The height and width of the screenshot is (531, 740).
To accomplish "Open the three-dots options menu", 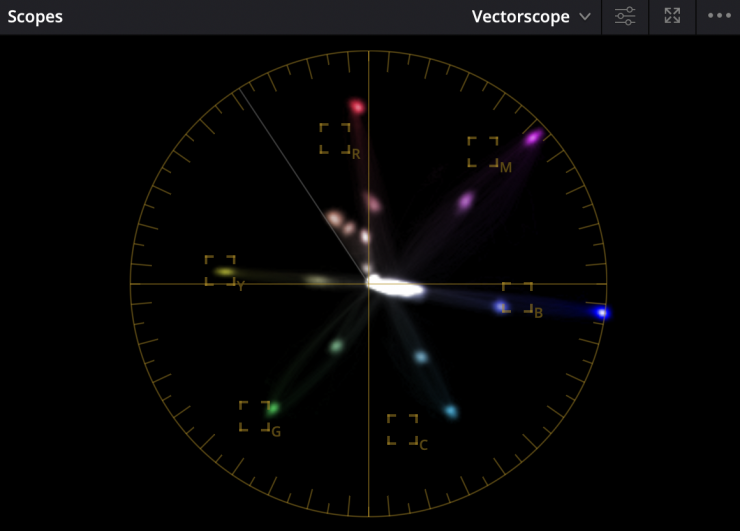I will [x=719, y=16].
